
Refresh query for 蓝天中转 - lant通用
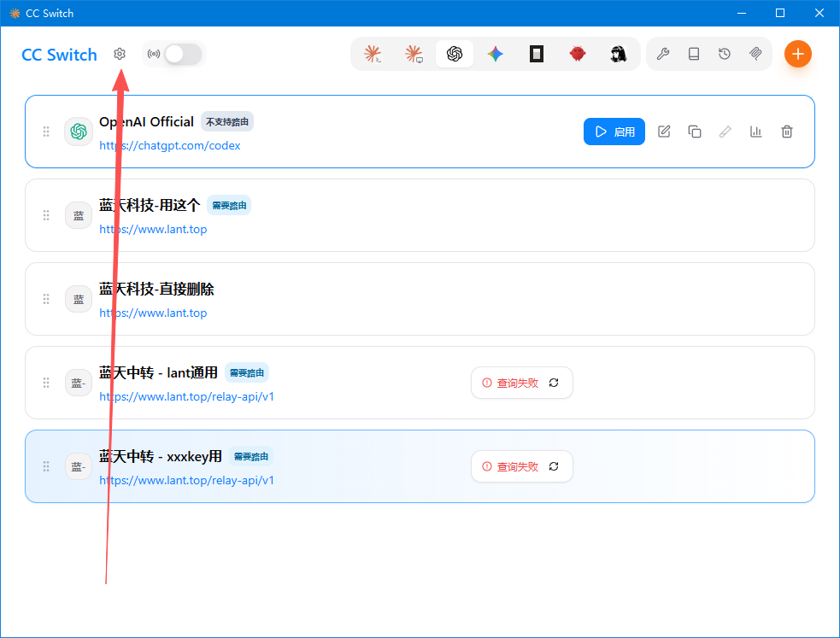[x=554, y=383]
